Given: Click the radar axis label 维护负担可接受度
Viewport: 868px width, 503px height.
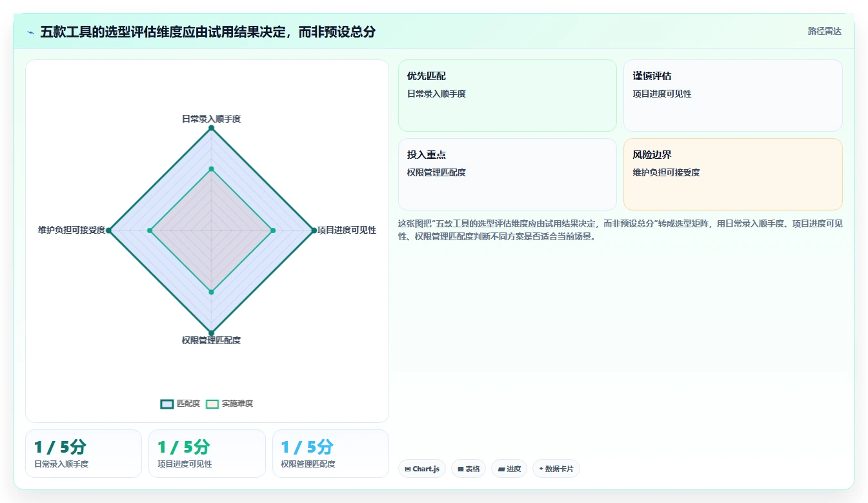Looking at the screenshot, I should pyautogui.click(x=72, y=230).
